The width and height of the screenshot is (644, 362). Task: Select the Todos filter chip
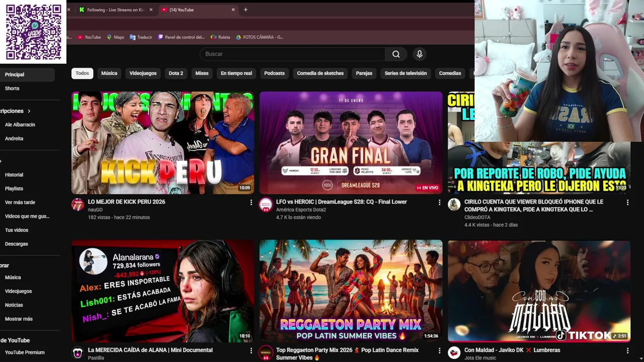pyautogui.click(x=82, y=73)
